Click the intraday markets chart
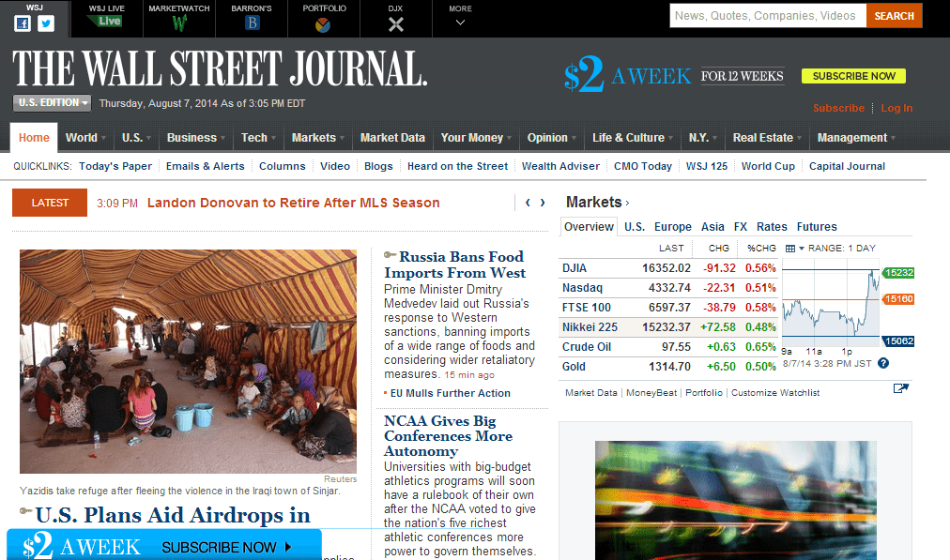Screen dimensions: 950x560 coord(831,303)
